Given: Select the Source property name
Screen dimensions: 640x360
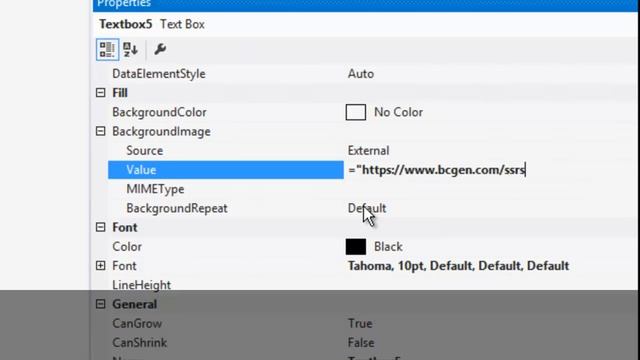Looking at the screenshot, I should [144, 151].
